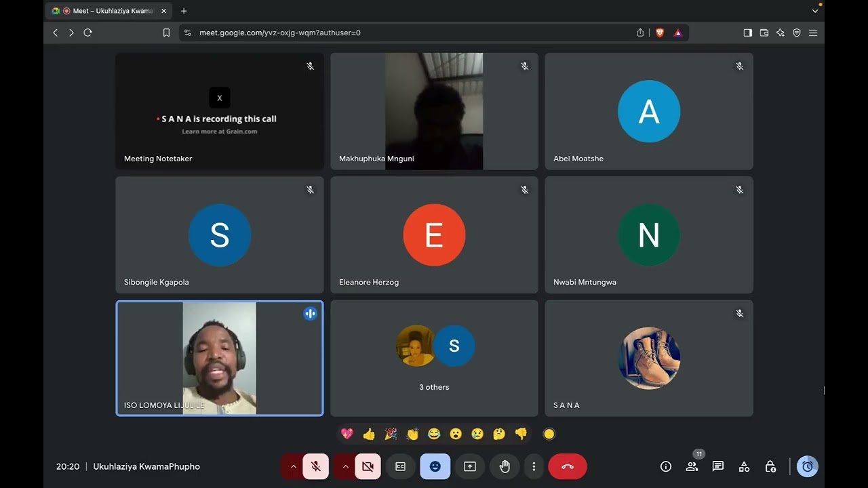Bookmark this page
Image resolution: width=868 pixels, height=488 pixels.
(x=166, y=33)
